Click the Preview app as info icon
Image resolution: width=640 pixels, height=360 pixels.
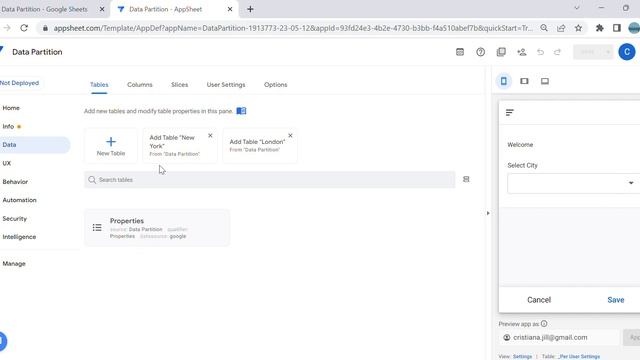[x=544, y=324]
